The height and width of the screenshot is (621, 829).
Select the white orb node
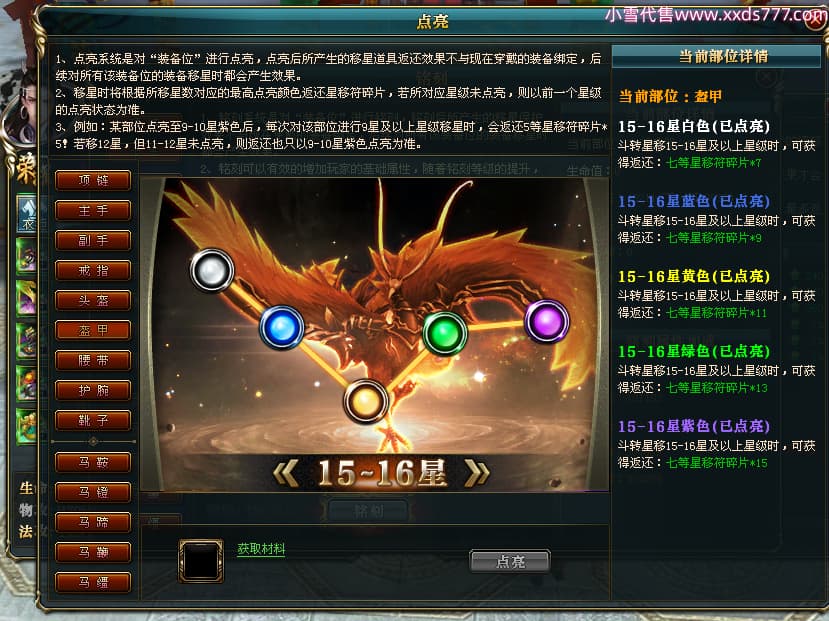click(x=212, y=271)
